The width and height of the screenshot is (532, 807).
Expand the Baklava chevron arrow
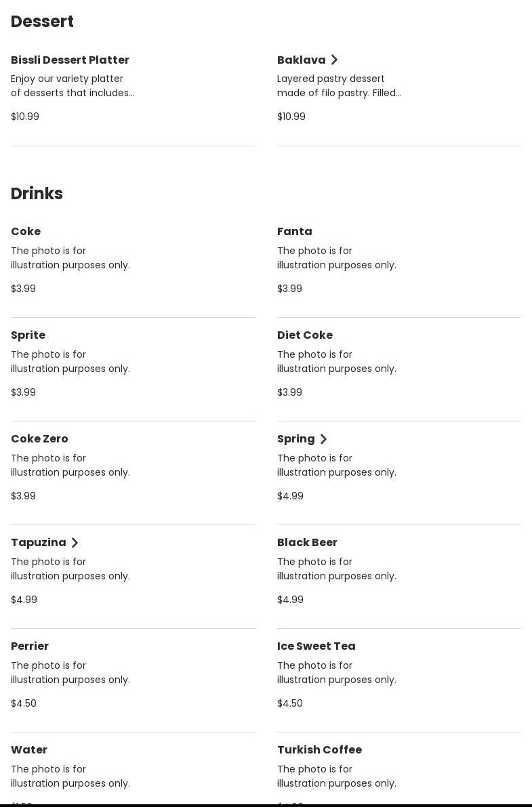click(x=334, y=60)
